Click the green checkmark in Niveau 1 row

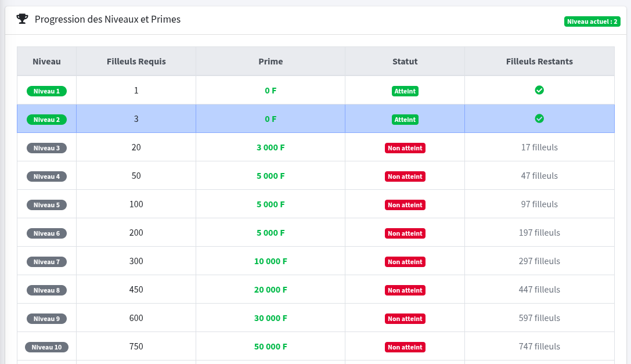click(x=539, y=90)
